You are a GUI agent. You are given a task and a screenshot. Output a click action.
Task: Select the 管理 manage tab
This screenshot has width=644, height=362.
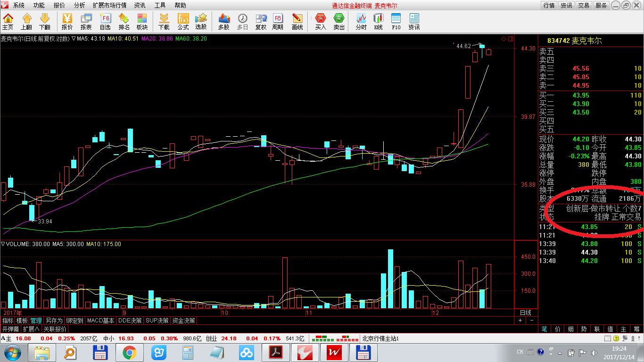36,321
